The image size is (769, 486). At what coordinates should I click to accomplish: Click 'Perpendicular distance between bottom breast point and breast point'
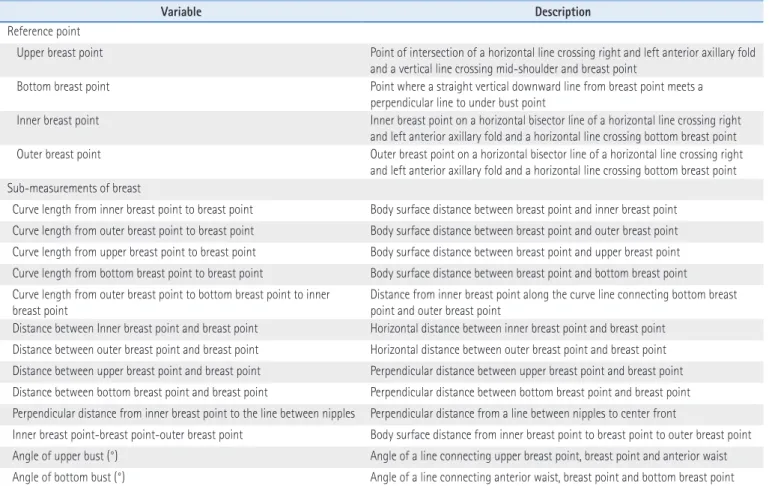click(x=530, y=392)
